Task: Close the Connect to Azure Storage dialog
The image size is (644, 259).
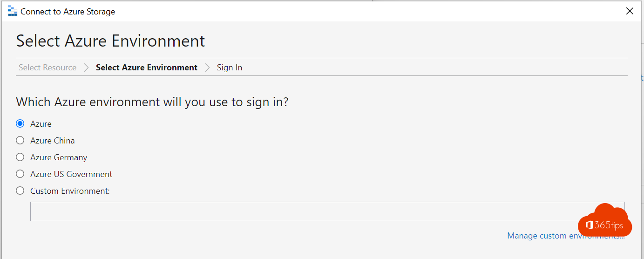Action: point(630,11)
